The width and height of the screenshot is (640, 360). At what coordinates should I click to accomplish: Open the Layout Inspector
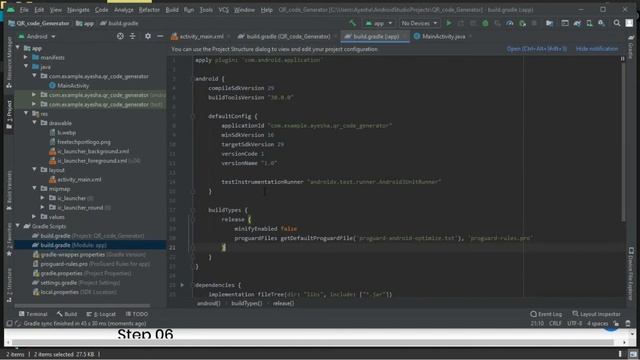[596, 314]
